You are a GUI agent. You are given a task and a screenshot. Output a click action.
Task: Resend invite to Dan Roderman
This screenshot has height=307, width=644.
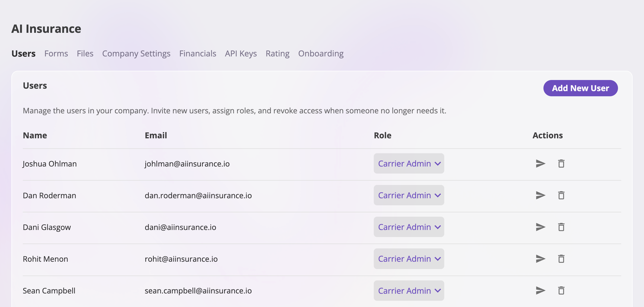[540, 195]
